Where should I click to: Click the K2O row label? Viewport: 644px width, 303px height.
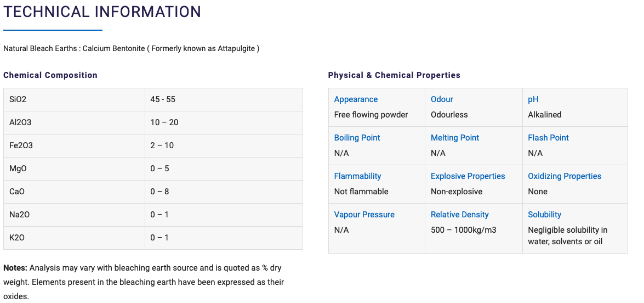[17, 238]
